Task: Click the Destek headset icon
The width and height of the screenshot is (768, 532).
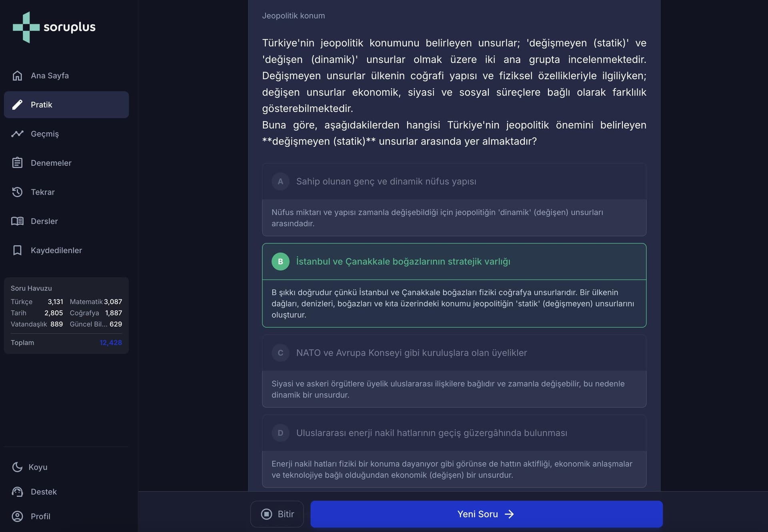Action: (x=17, y=492)
